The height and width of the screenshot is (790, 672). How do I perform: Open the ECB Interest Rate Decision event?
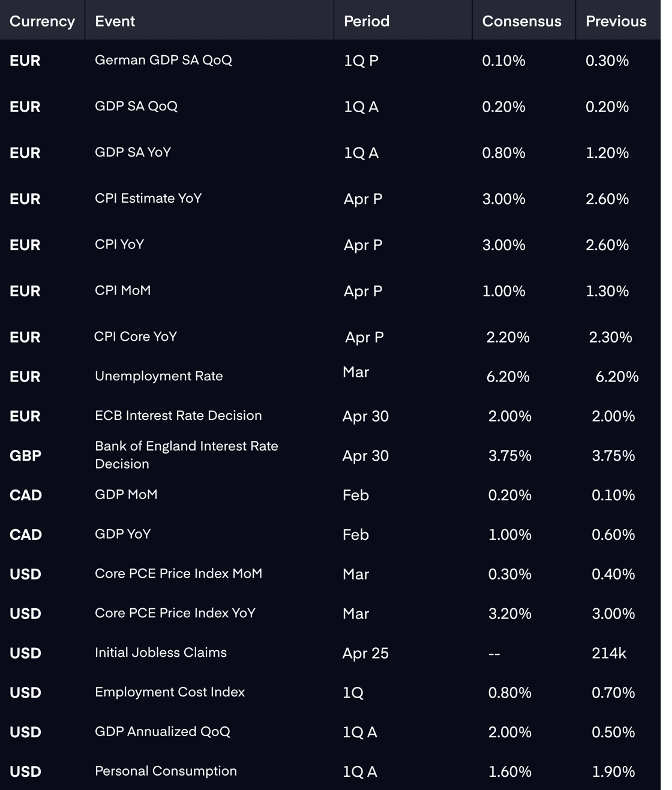click(178, 415)
